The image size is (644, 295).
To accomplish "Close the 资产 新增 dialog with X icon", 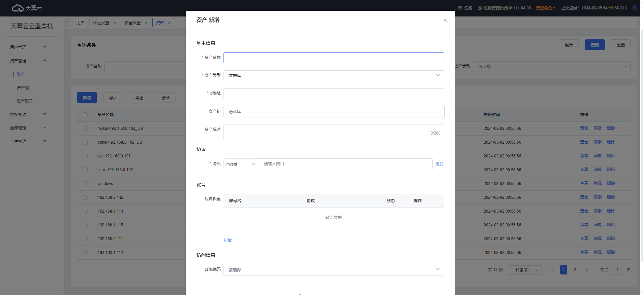I will click(x=445, y=20).
